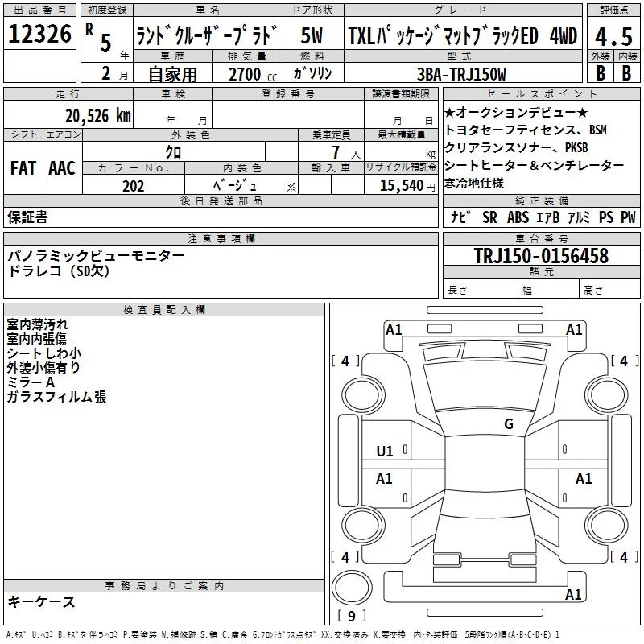Click the 20,526 km mileage value
Screen dimensions: 644x644
(x=98, y=116)
